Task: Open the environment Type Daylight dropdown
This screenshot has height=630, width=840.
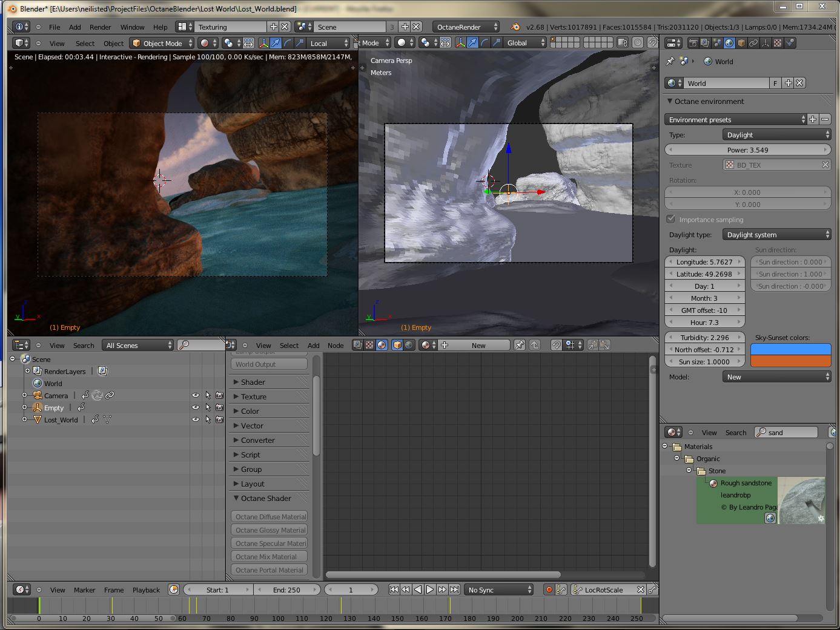Action: click(777, 135)
